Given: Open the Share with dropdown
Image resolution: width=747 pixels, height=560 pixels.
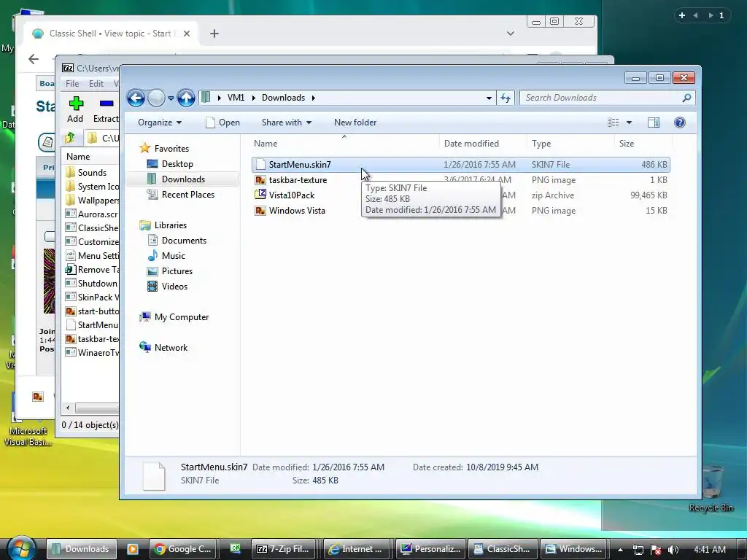Looking at the screenshot, I should (286, 122).
